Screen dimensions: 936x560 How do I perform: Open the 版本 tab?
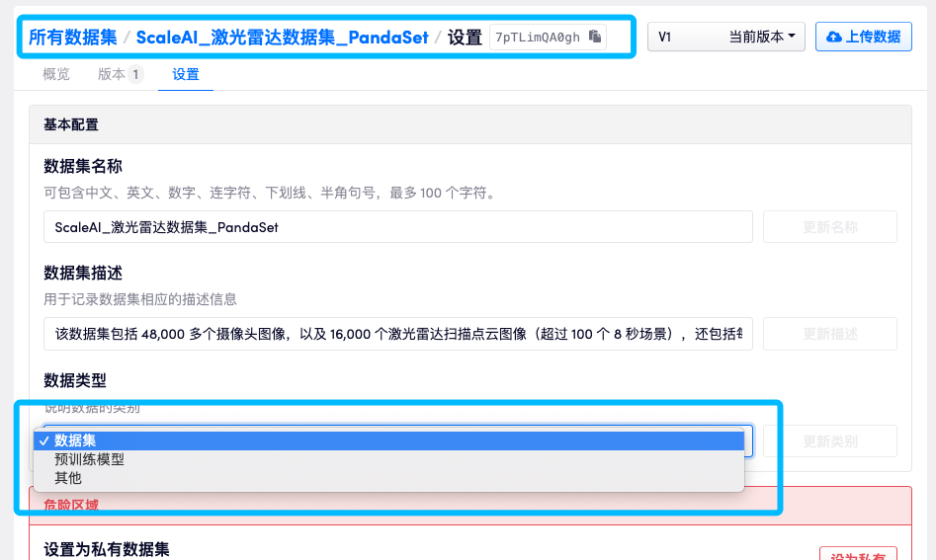(x=121, y=74)
